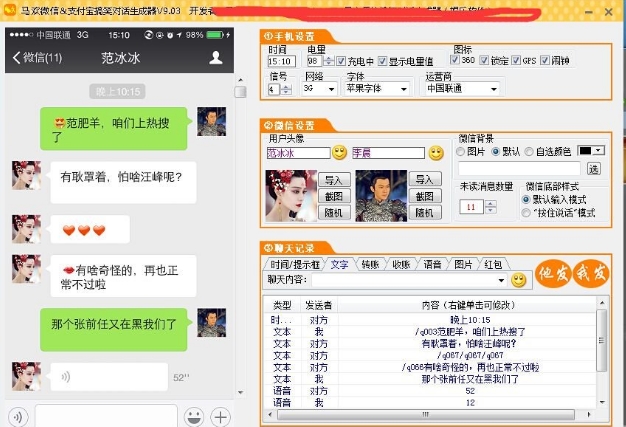Tap the back arrow beside 微信(11)

pos(16,58)
